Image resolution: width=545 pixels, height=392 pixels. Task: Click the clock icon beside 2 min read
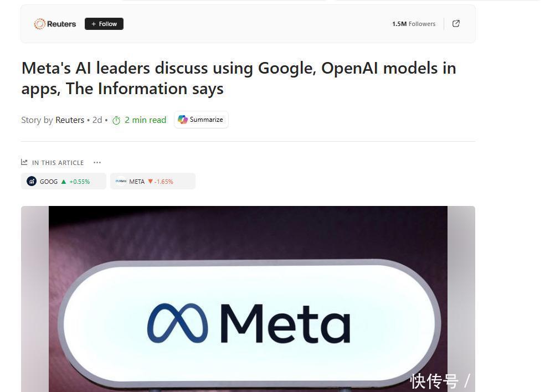pyautogui.click(x=116, y=120)
